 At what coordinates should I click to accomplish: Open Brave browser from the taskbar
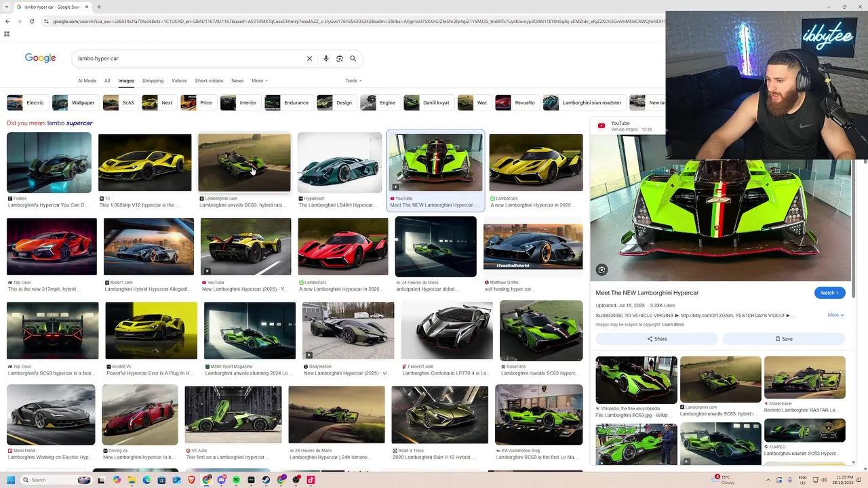click(x=191, y=480)
